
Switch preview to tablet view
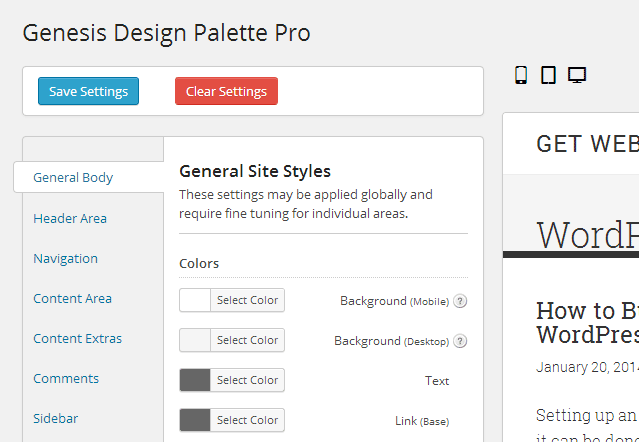point(548,75)
